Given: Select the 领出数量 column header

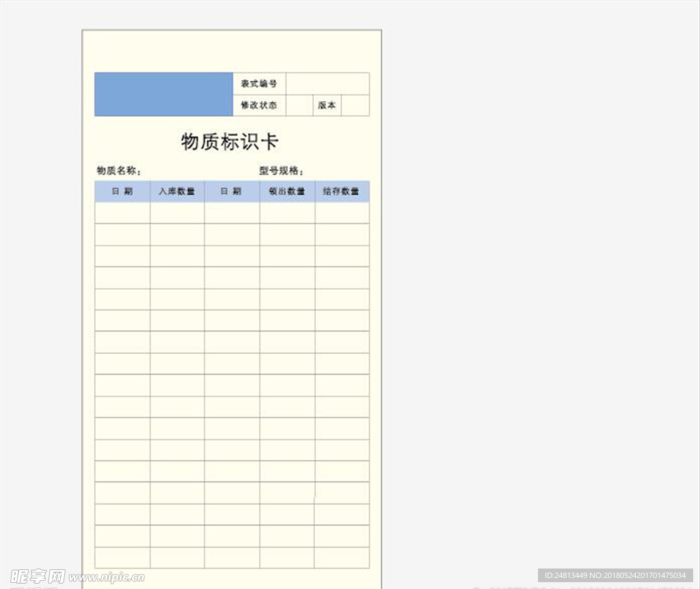Looking at the screenshot, I should pyautogui.click(x=287, y=191).
